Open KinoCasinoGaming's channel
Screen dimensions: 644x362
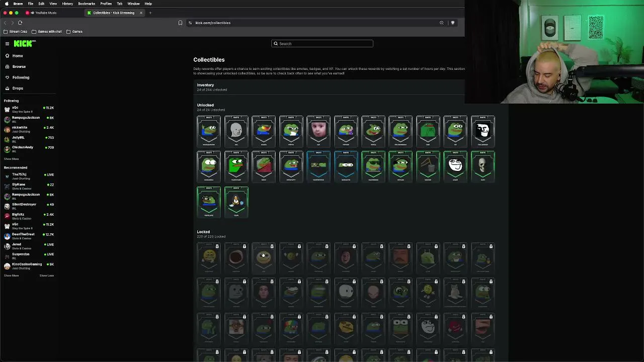[29, 265]
